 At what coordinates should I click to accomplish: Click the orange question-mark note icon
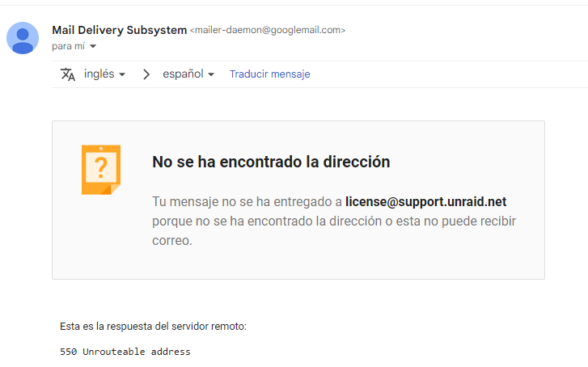point(101,170)
